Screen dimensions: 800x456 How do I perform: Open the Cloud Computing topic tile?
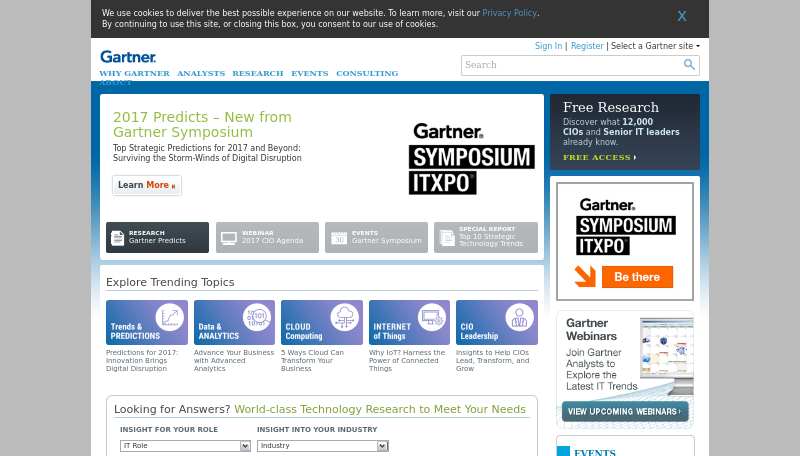(x=322, y=322)
